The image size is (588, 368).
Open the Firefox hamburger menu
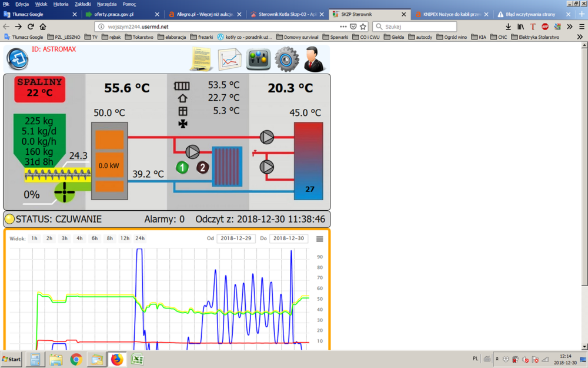pos(581,26)
